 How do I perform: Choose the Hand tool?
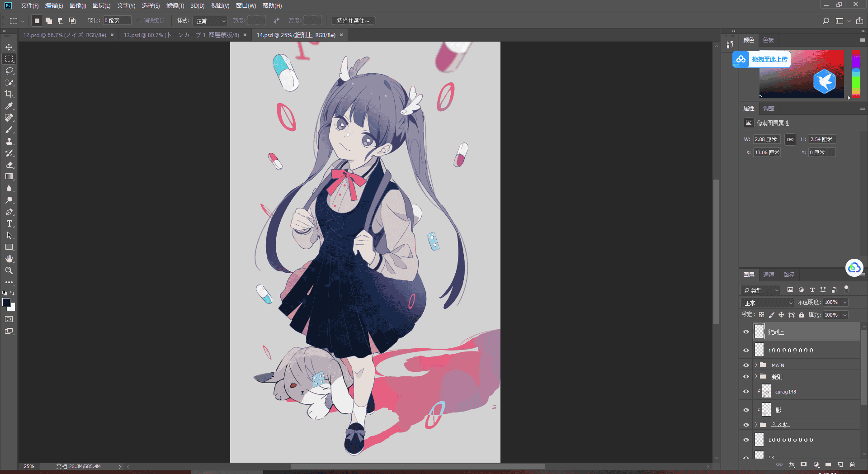click(9, 259)
